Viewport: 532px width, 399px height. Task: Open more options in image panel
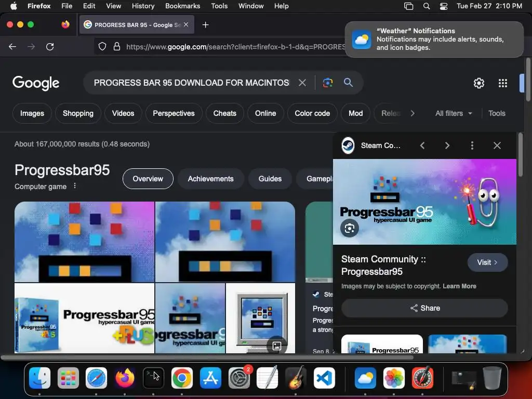point(472,145)
